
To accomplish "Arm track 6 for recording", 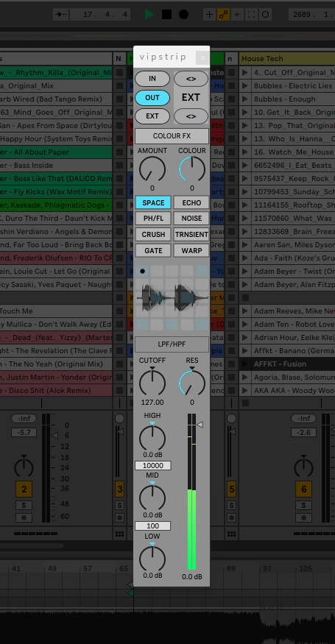I will pos(304,517).
